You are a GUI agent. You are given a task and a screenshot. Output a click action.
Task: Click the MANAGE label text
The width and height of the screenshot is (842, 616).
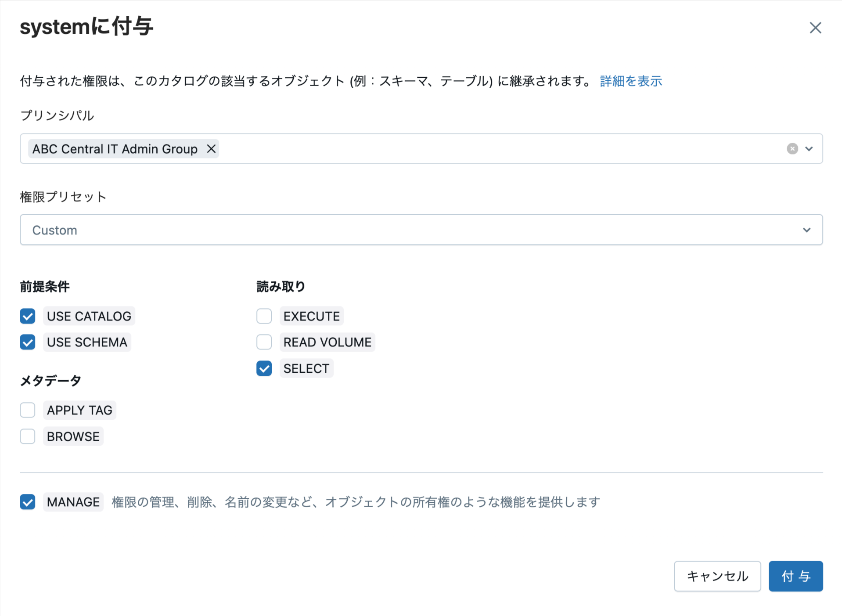(73, 502)
